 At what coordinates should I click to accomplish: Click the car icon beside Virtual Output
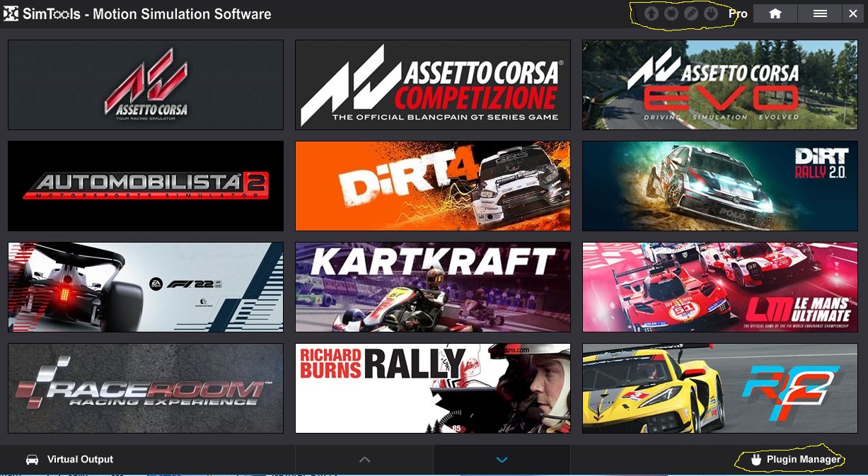click(32, 460)
